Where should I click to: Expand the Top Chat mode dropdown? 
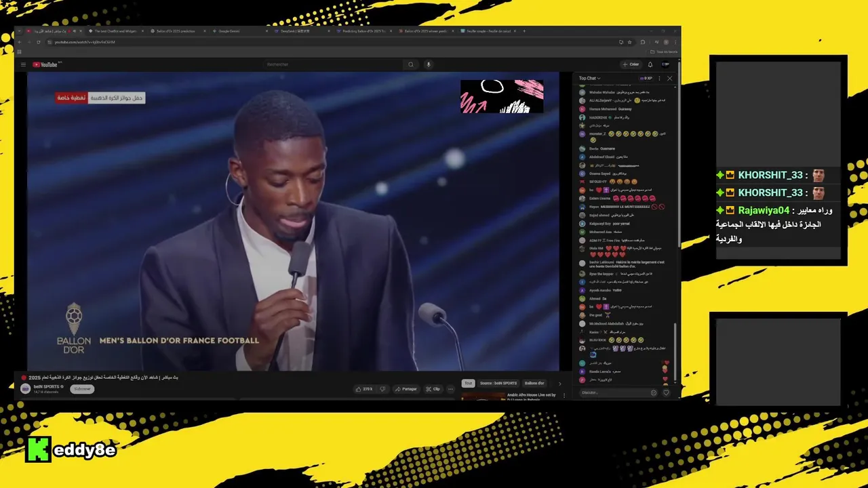click(589, 78)
